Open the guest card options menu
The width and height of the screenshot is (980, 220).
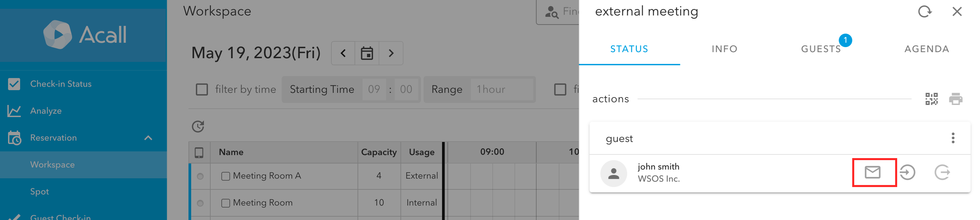953,138
